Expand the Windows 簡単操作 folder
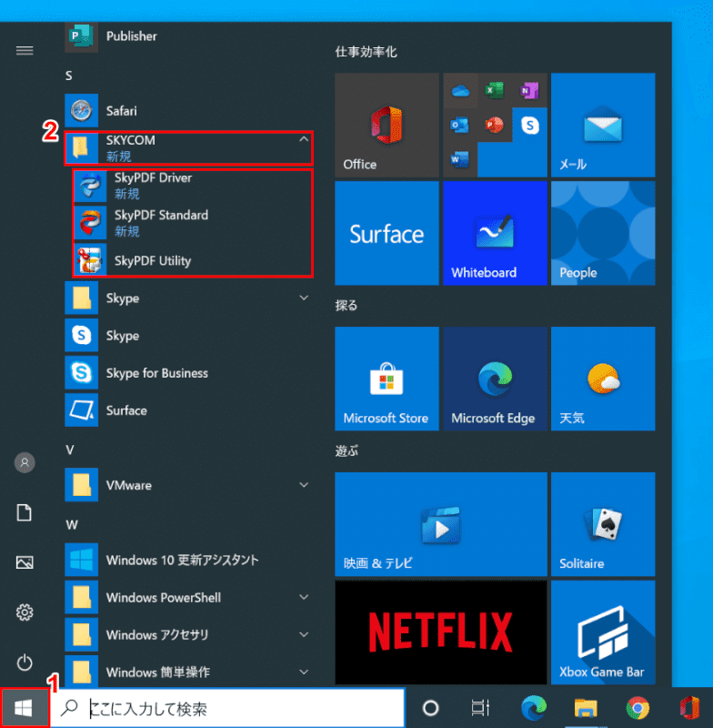713x728 pixels. coord(304,672)
